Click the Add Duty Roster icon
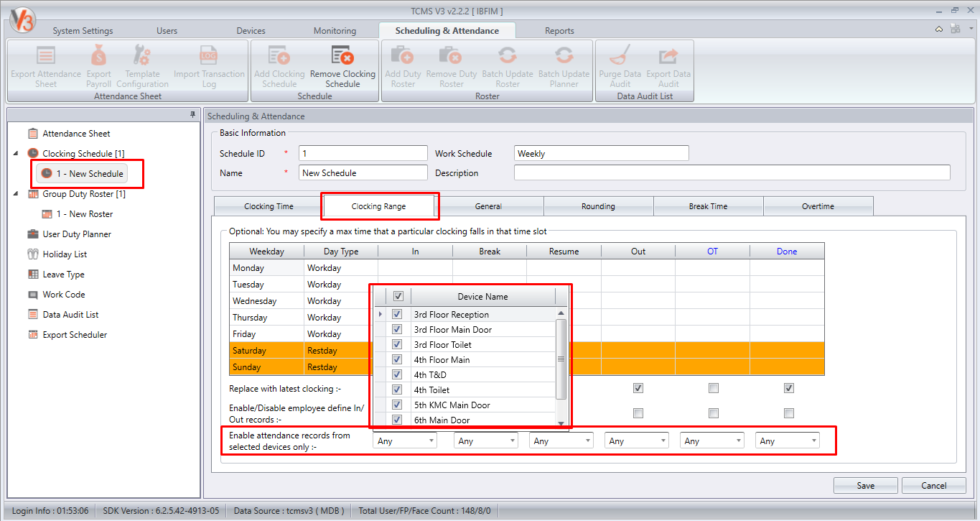The image size is (980, 521). coord(403,55)
